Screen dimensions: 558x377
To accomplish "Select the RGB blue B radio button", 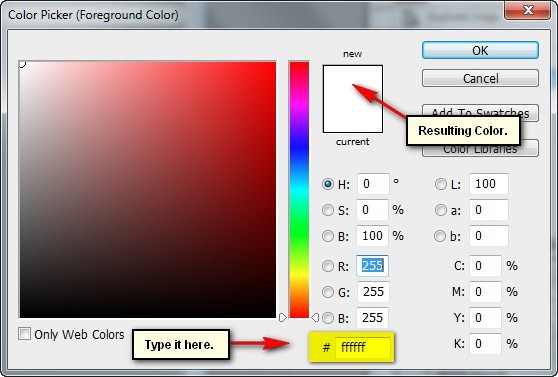I will tap(327, 318).
